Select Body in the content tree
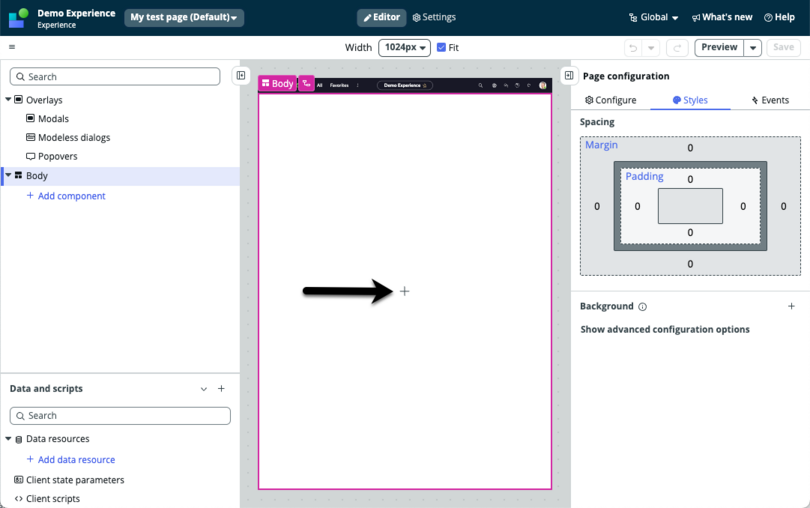 click(120, 176)
